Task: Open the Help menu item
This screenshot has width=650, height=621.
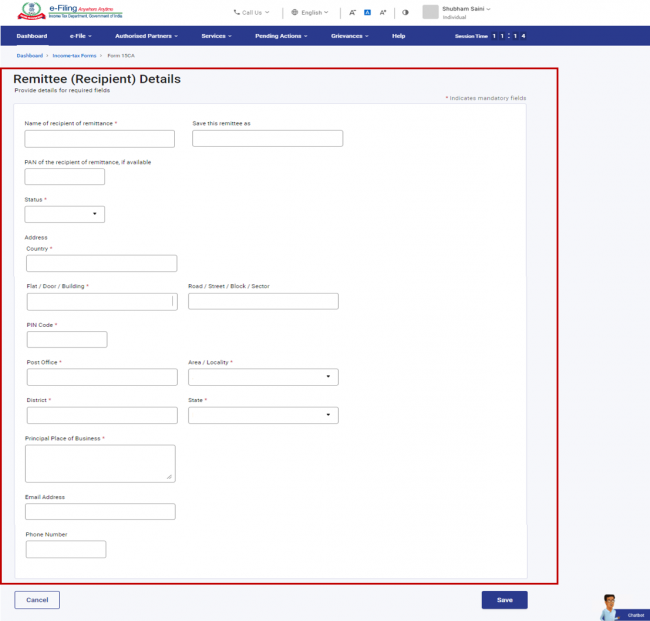Action: (398, 36)
